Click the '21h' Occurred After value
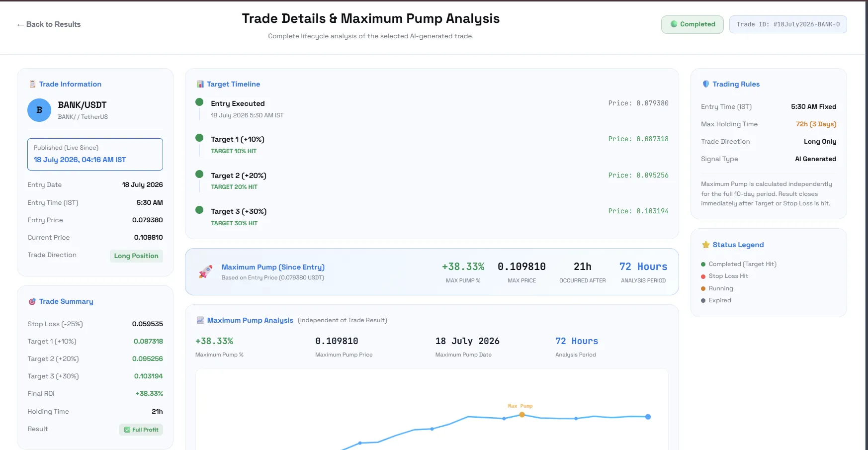The image size is (868, 450). coord(583,267)
